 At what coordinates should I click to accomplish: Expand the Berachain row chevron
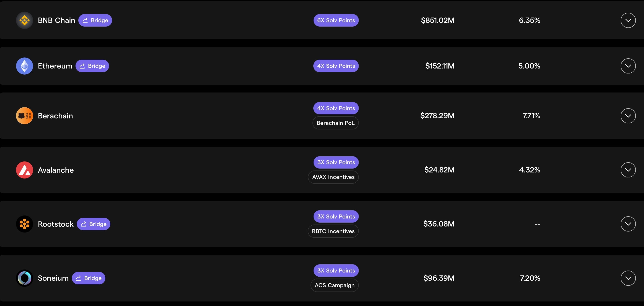[628, 116]
